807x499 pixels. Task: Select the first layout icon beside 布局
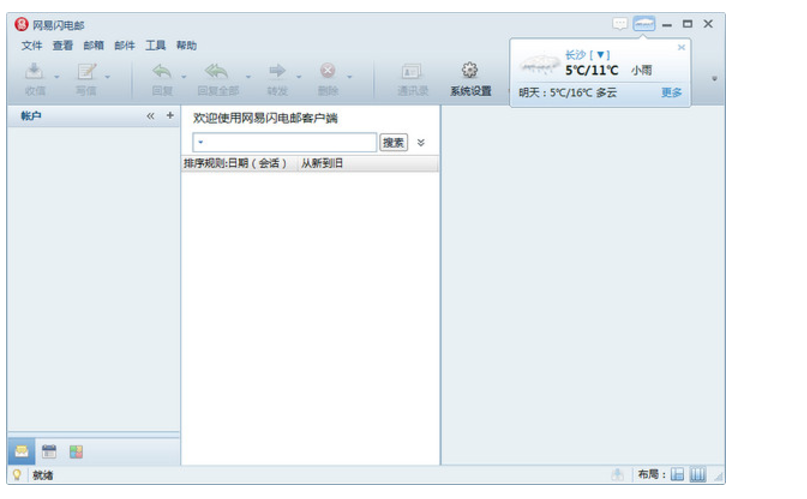[677, 474]
